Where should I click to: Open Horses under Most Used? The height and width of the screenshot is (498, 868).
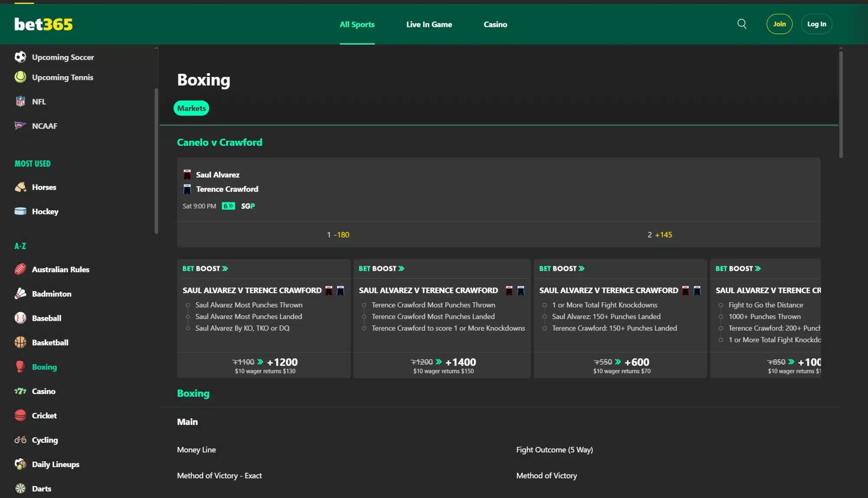44,187
